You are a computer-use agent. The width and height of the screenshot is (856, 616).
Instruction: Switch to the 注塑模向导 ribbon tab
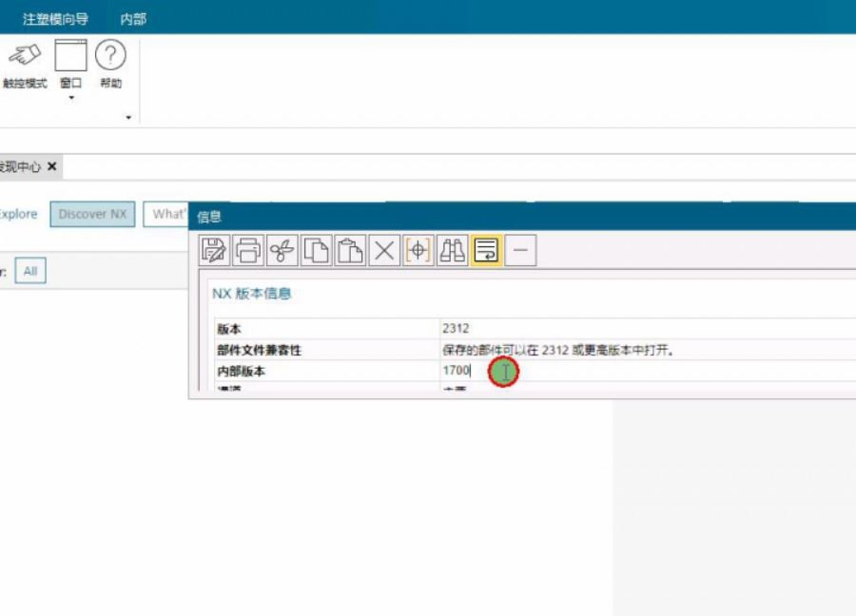[55, 19]
